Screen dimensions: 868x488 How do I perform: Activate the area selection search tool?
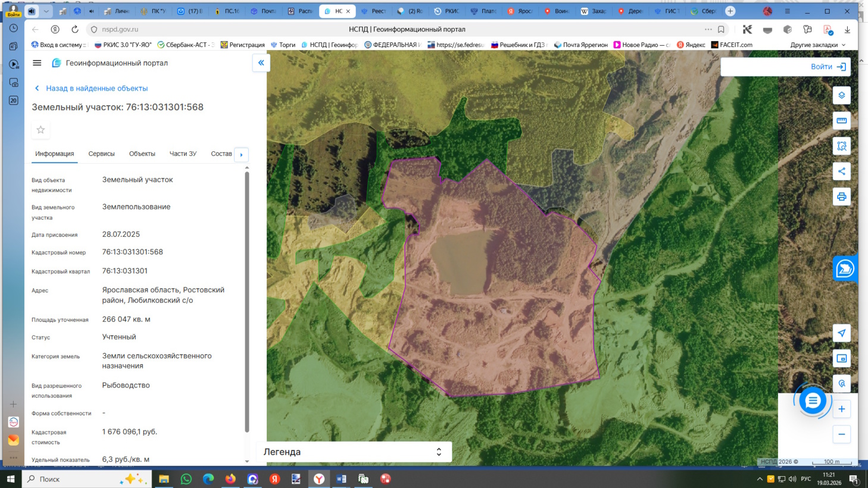point(841,146)
